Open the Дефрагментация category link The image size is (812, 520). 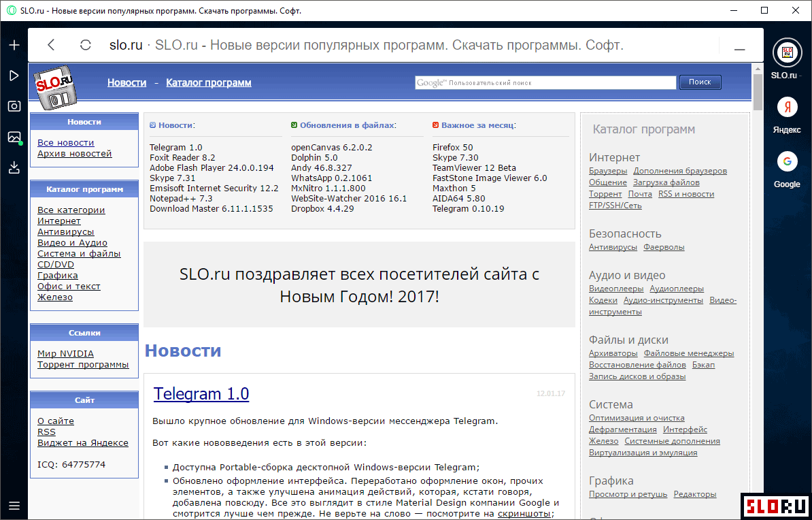pyautogui.click(x=623, y=429)
